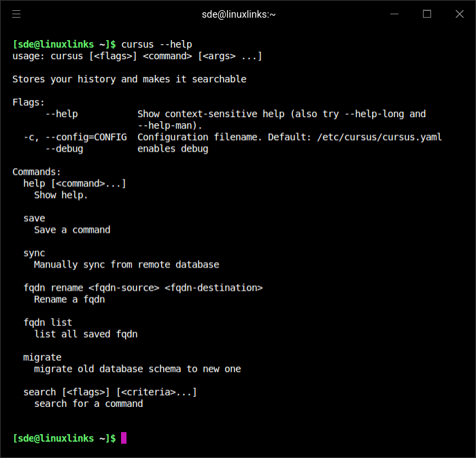476x458 pixels.
Task: Click the "migrate" command name
Action: [x=42, y=357]
